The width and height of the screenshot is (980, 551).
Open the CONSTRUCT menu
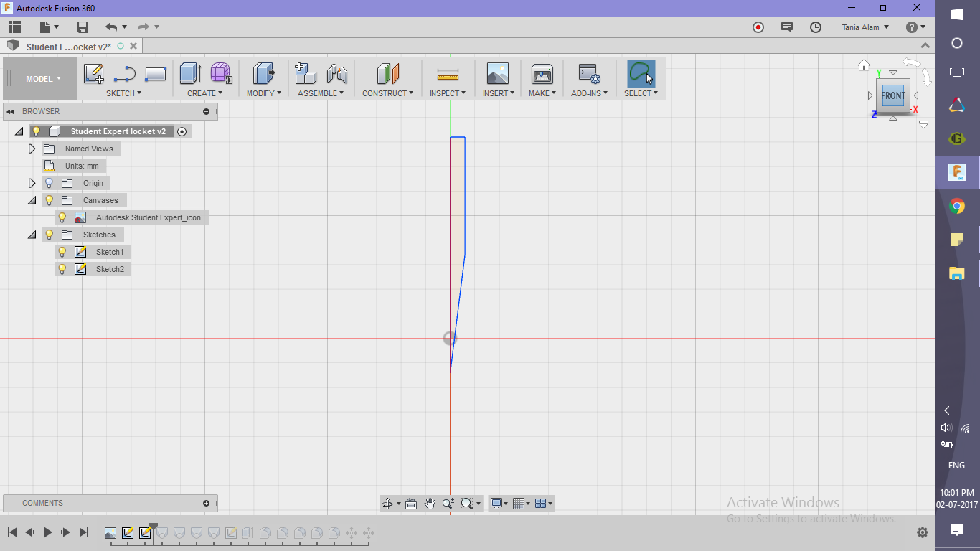(387, 93)
